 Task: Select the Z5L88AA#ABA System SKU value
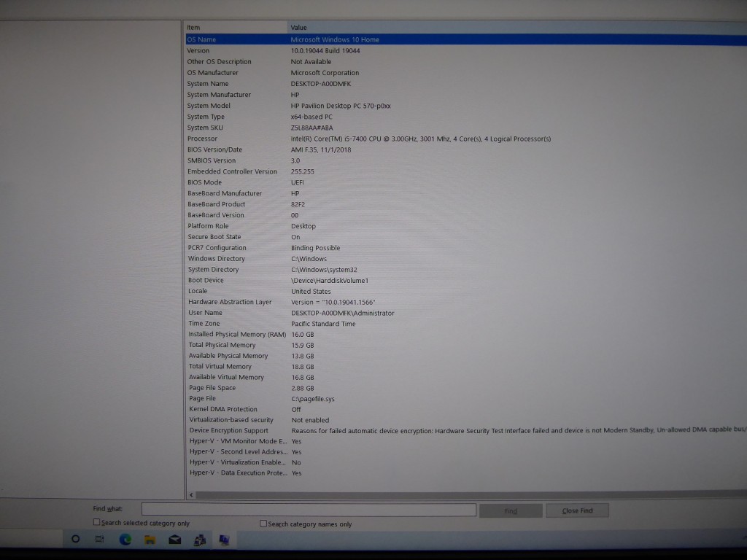pyautogui.click(x=312, y=128)
